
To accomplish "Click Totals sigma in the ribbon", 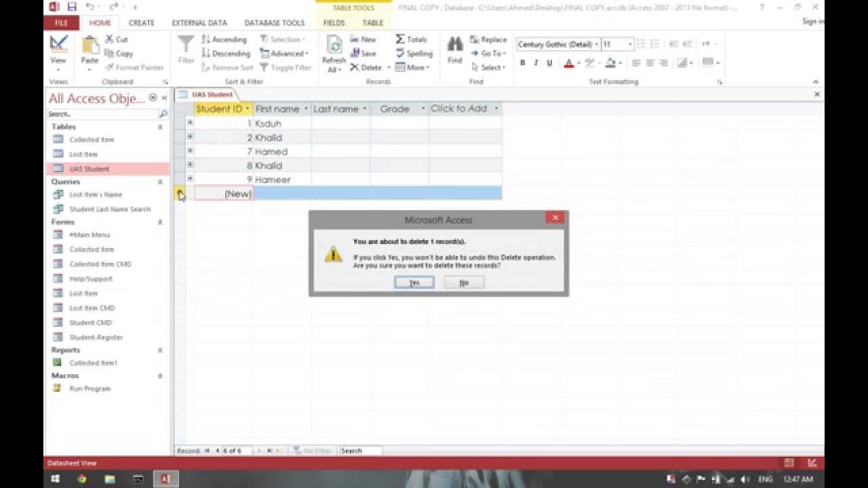I will (412, 39).
